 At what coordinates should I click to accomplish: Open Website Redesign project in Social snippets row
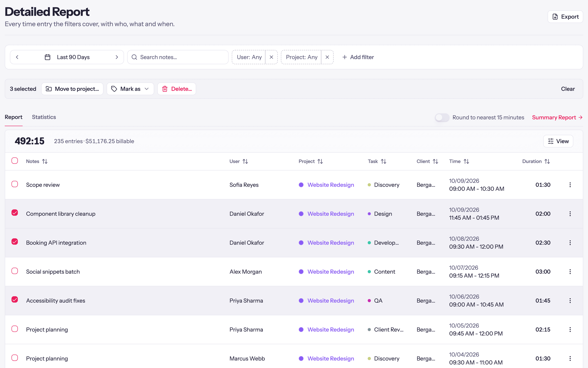click(x=330, y=272)
